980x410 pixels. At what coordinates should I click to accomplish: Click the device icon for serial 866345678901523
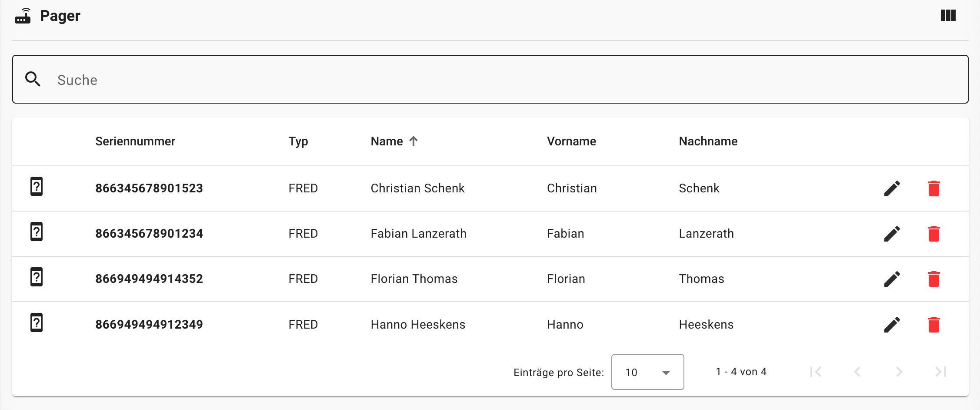coord(37,187)
